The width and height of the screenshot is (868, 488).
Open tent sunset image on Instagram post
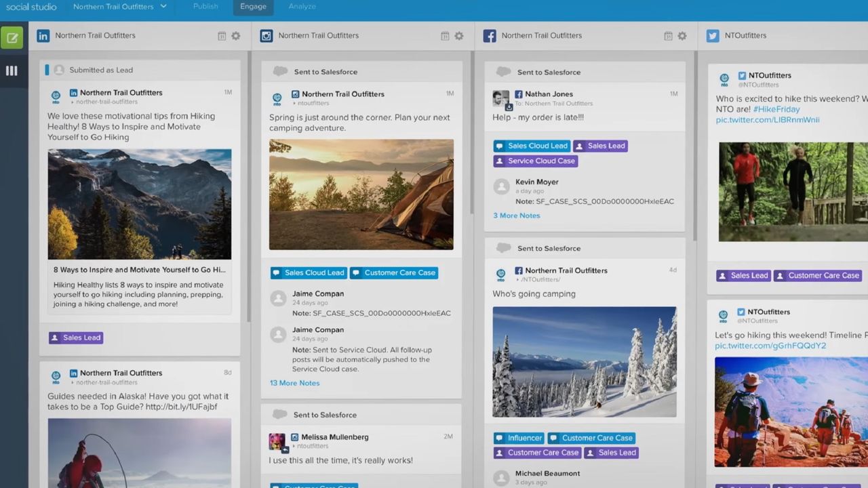point(361,195)
